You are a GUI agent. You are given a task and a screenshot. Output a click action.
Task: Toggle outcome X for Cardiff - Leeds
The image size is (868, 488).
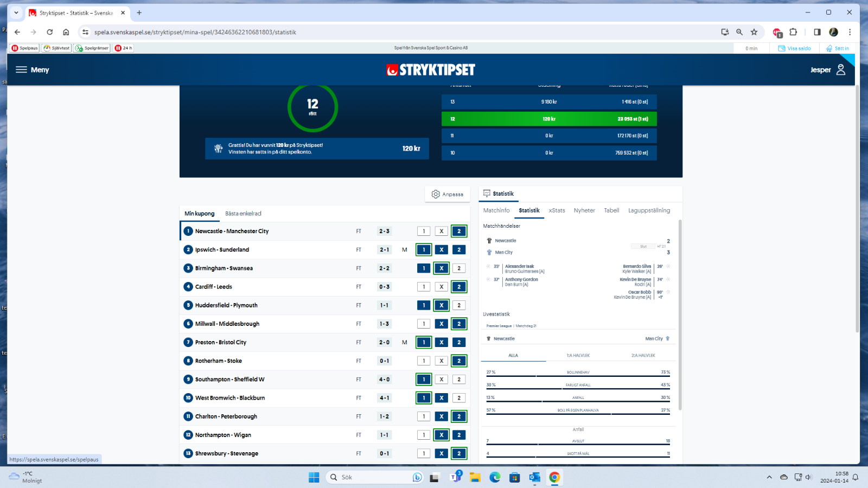(442, 287)
